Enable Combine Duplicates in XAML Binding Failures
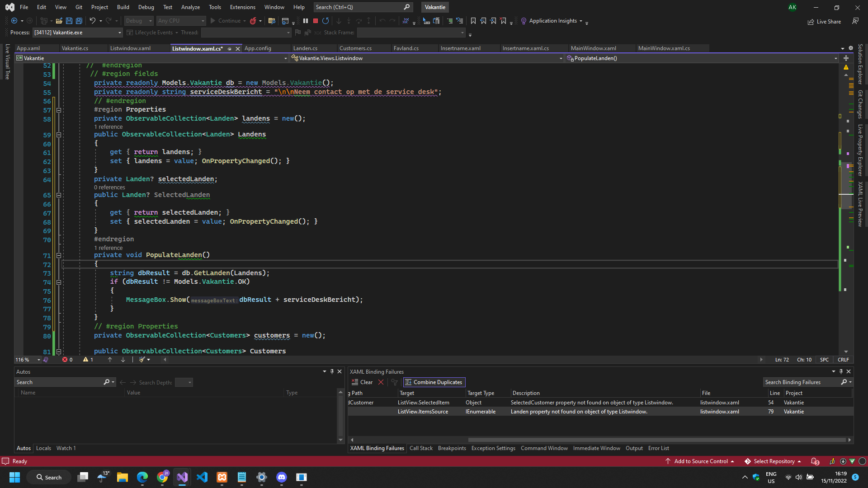The image size is (868, 488). click(x=434, y=382)
